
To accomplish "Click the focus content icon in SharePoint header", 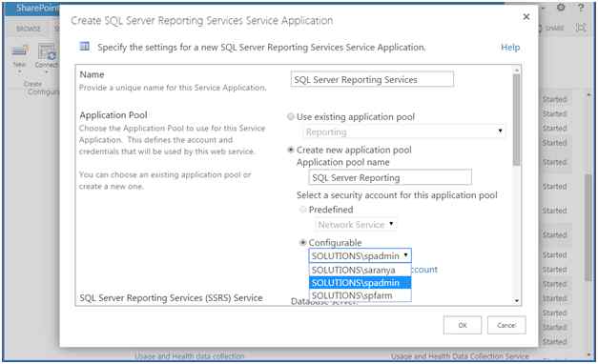I will (581, 28).
